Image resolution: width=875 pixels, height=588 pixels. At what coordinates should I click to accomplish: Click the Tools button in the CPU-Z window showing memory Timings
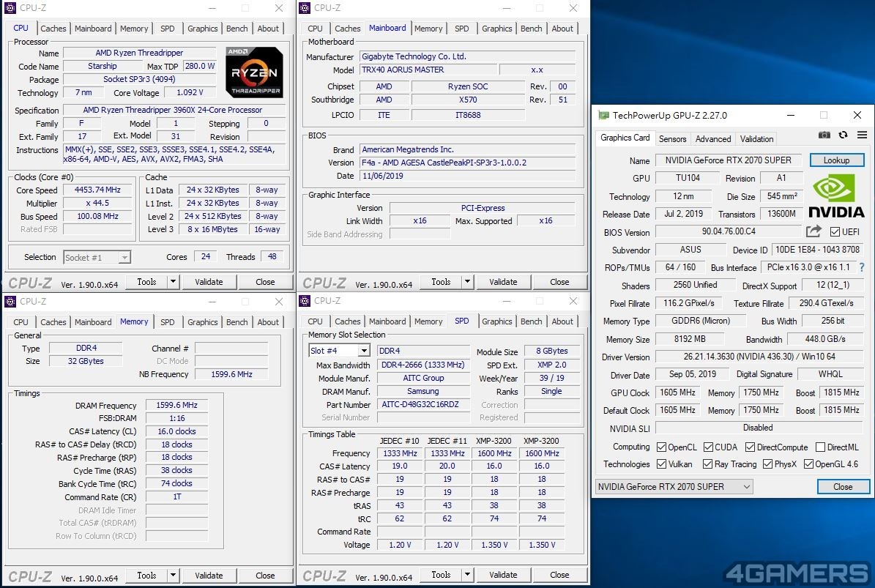click(x=146, y=575)
